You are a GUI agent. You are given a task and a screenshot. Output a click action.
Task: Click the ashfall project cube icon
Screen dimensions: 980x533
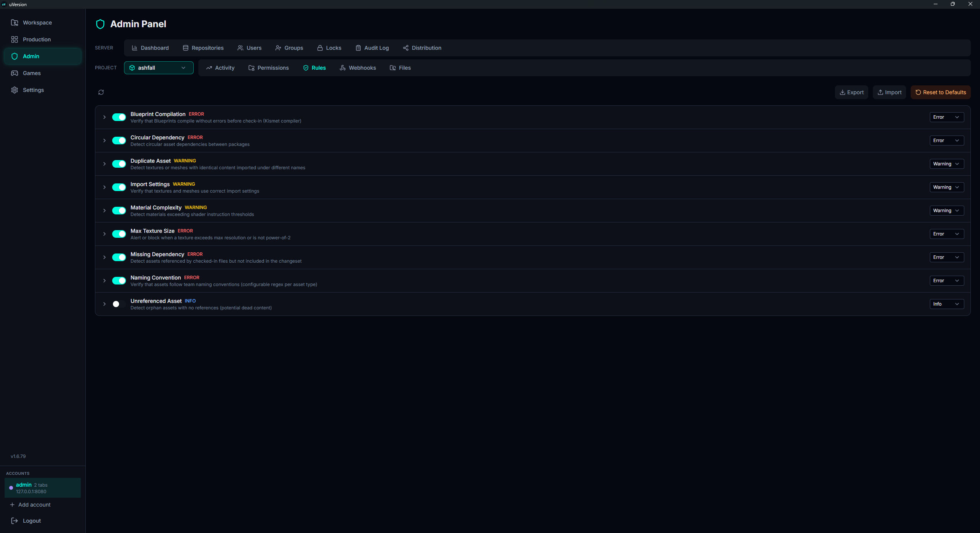pos(132,68)
